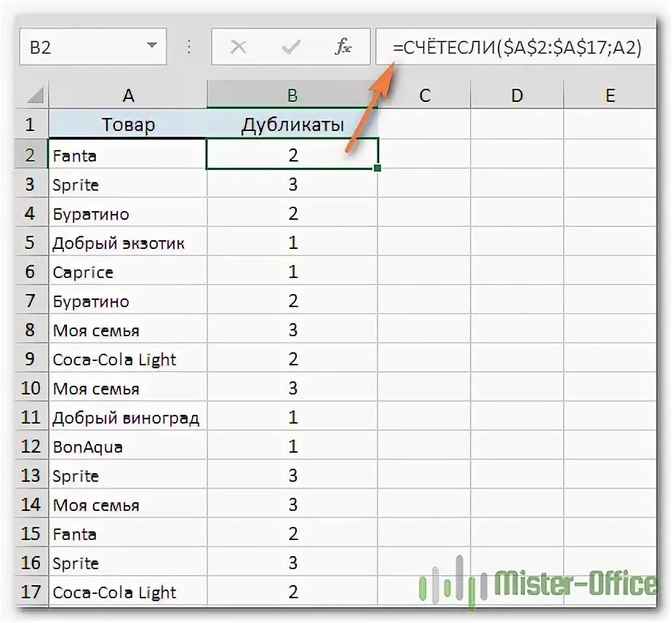The height and width of the screenshot is (623, 672).
Task: Click the Cancel (X) formula icon
Action: pos(239,47)
